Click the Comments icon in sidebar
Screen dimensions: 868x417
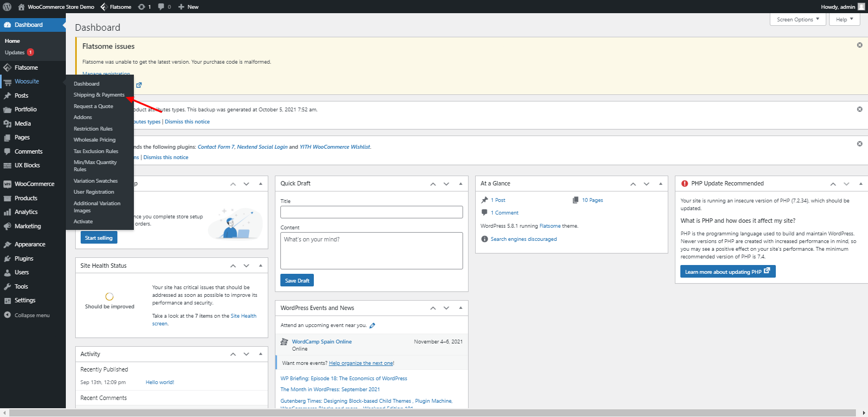pyautogui.click(x=8, y=151)
